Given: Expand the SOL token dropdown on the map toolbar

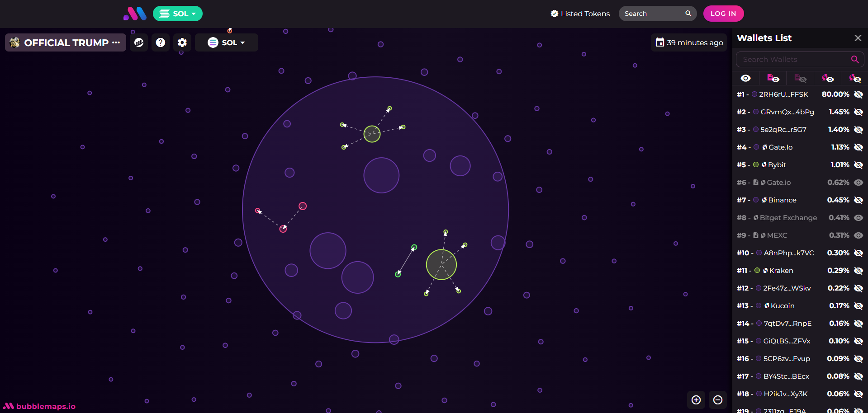Looking at the screenshot, I should click(x=227, y=42).
